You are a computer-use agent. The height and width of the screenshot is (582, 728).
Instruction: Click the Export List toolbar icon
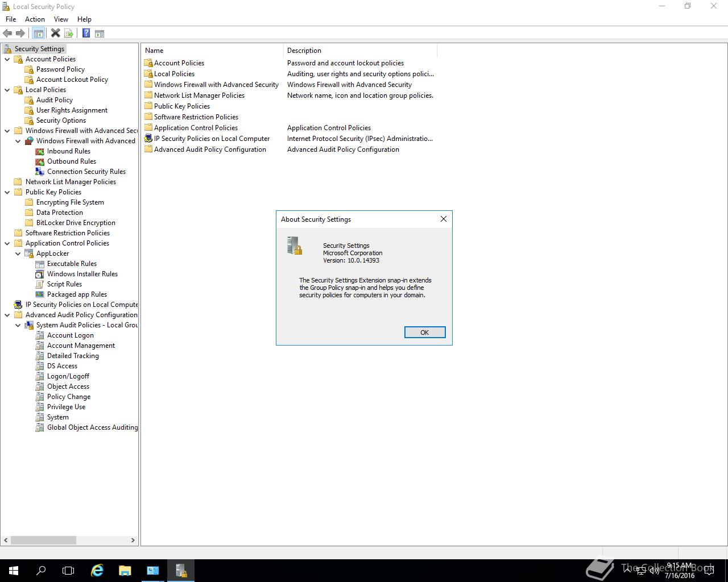[x=69, y=34]
